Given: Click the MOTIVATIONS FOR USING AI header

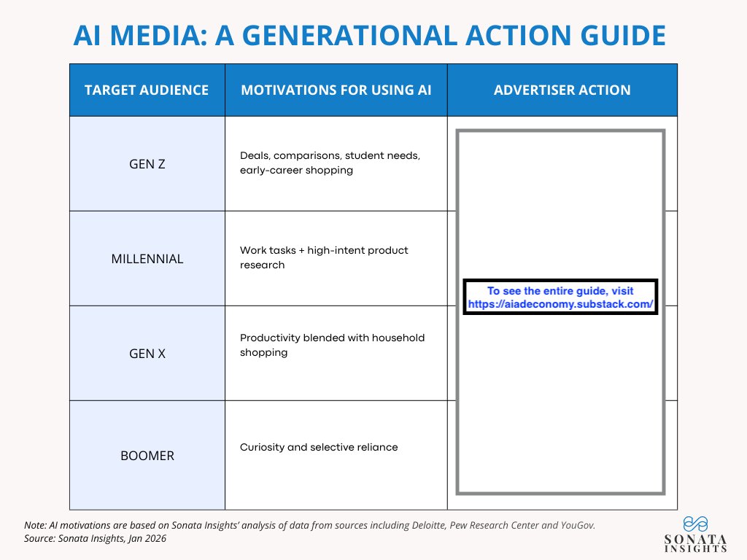Looking at the screenshot, I should click(x=336, y=90).
